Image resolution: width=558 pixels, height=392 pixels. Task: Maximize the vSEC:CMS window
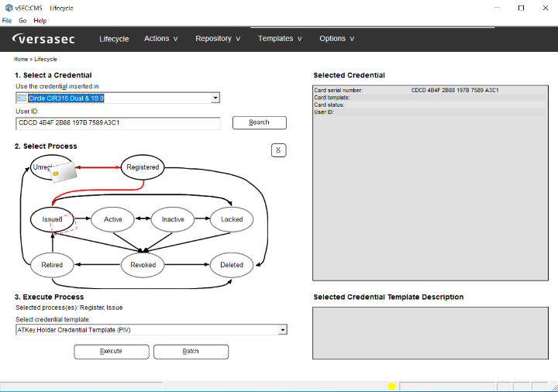[521, 8]
